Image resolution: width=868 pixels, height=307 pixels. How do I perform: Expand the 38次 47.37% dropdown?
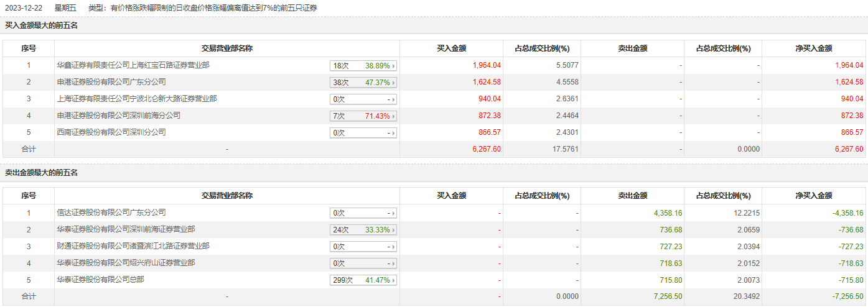click(x=363, y=82)
